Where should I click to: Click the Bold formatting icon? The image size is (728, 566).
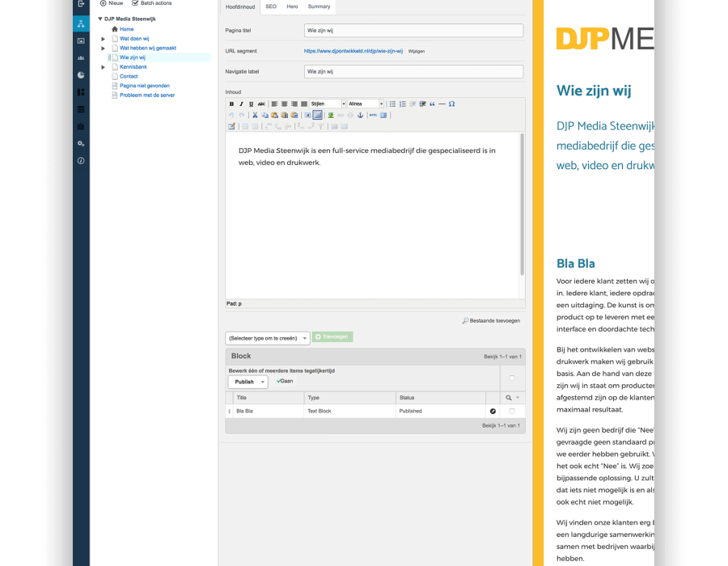[231, 104]
